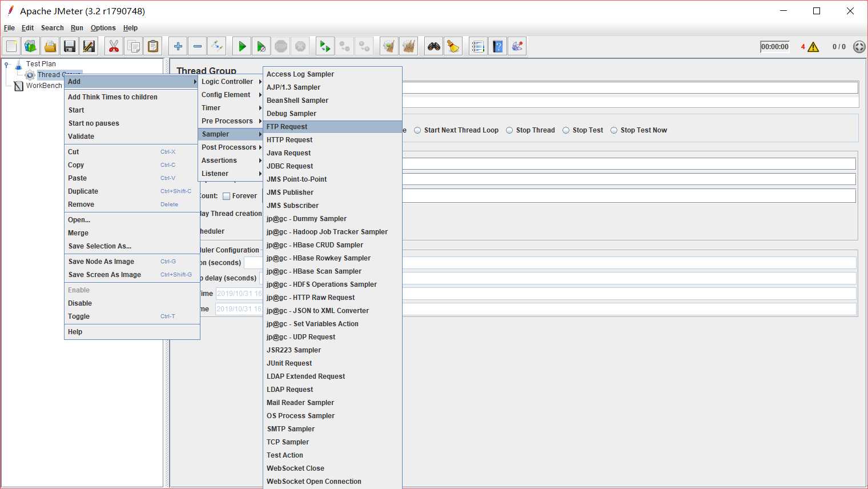Screen dimensions: 868x489
Task: Click the Save As toolbar icon
Action: pyautogui.click(x=89, y=46)
